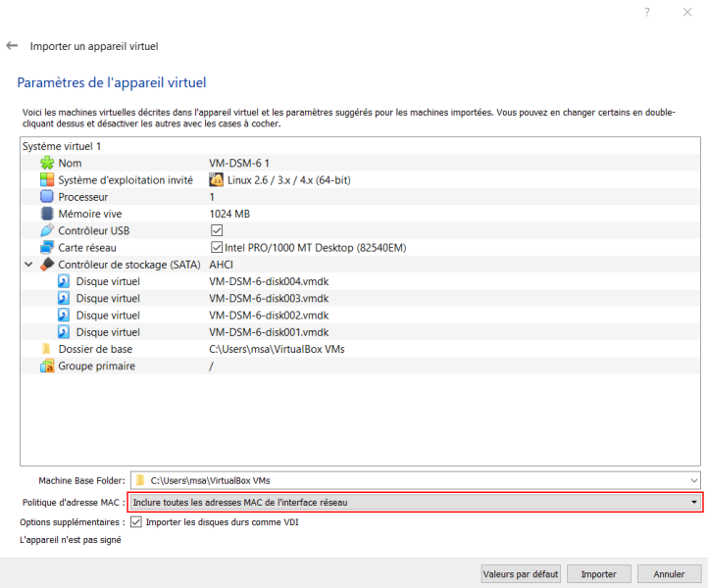Select the AHCI controller value
Viewport: 708px width, 588px height.
[222, 265]
